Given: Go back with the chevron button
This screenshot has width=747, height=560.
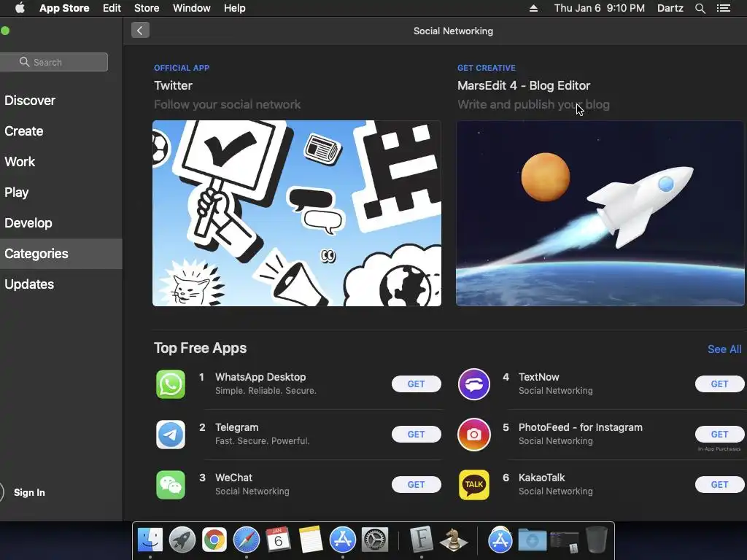Looking at the screenshot, I should [140, 31].
